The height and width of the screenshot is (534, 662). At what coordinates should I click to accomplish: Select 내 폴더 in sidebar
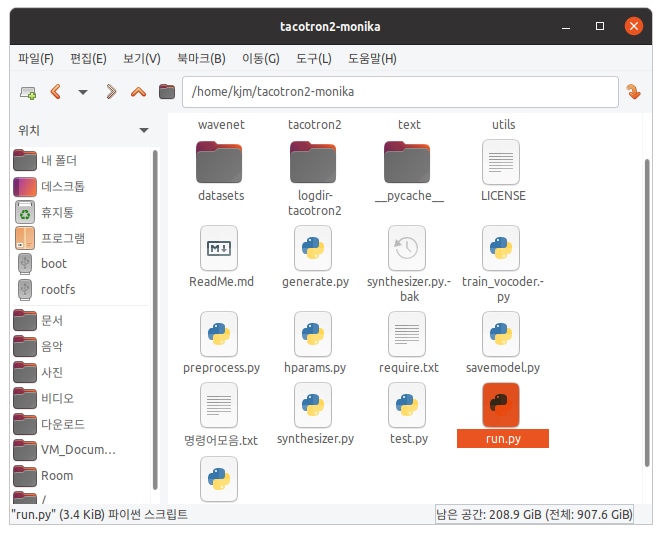point(80,160)
